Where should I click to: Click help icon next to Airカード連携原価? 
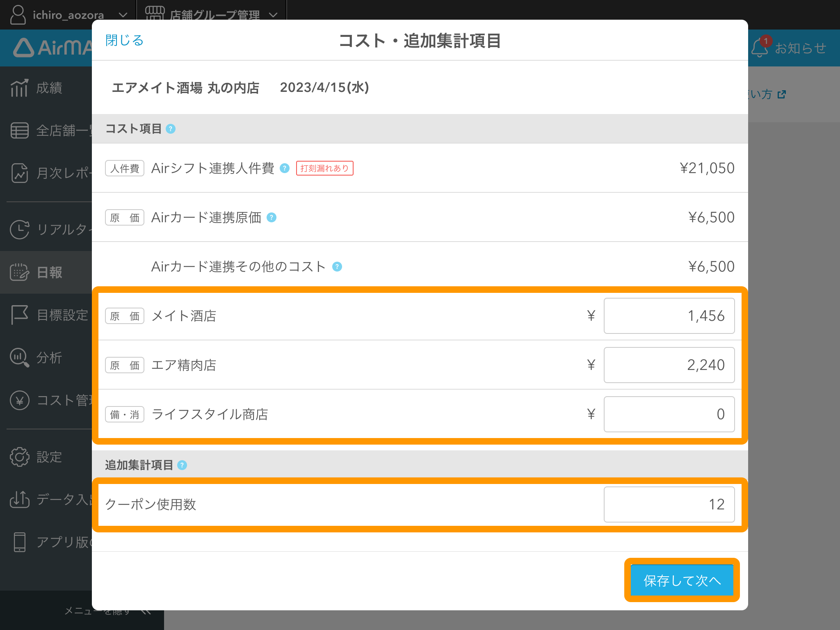click(272, 217)
